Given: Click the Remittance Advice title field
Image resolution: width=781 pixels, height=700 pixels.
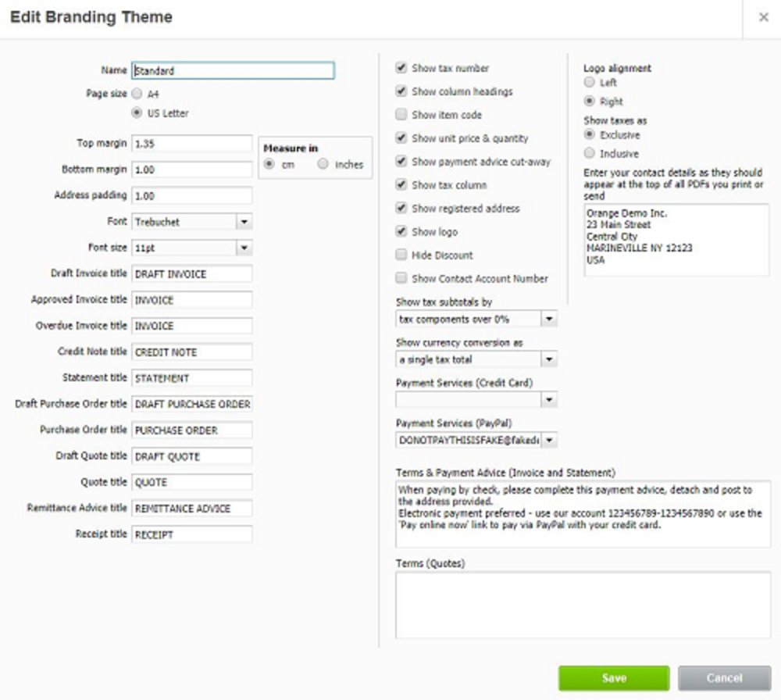Looking at the screenshot, I should tap(192, 508).
